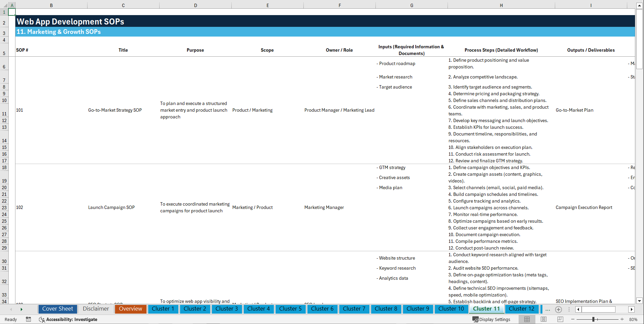Select column B by clicking its header
The height and width of the screenshot is (324, 644).
tap(51, 5)
